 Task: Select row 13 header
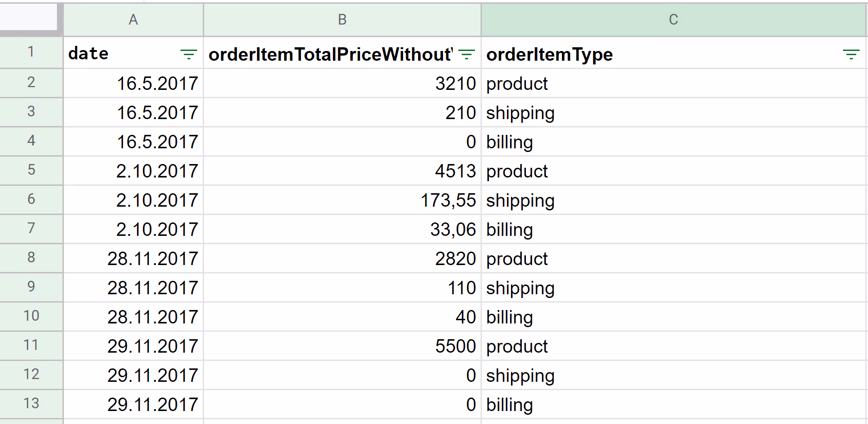31,404
